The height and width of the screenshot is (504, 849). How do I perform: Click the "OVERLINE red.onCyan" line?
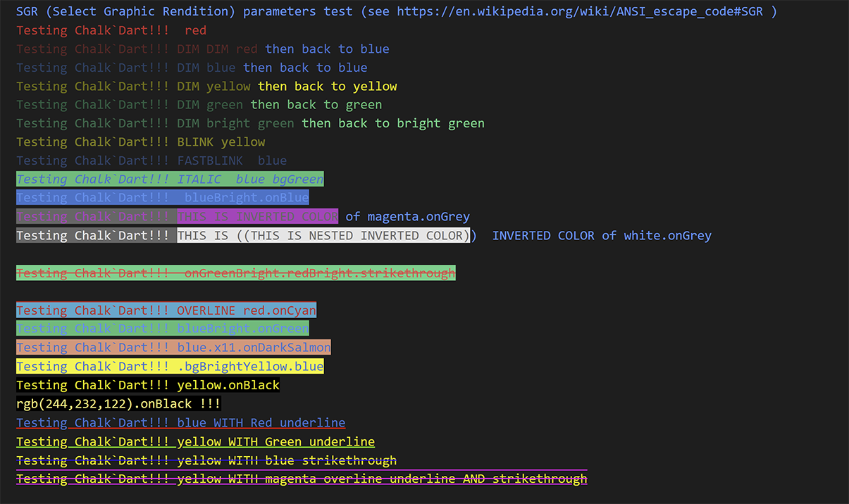[x=166, y=310]
